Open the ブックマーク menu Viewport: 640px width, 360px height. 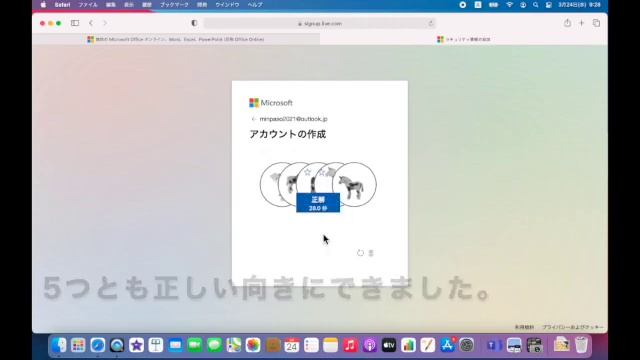coord(174,5)
